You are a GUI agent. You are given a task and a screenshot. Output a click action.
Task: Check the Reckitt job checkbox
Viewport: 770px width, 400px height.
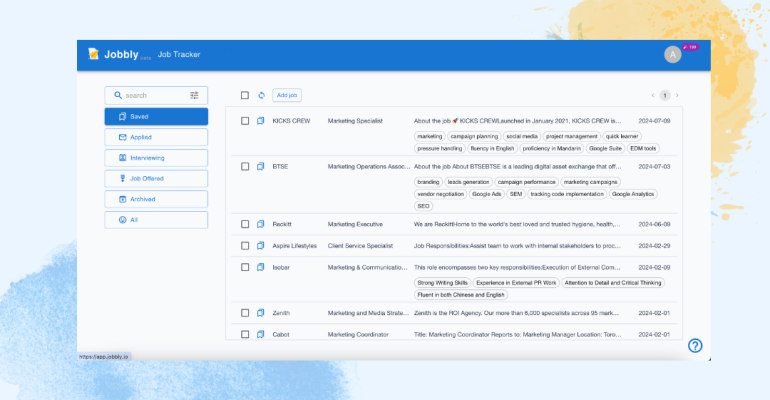(245, 224)
